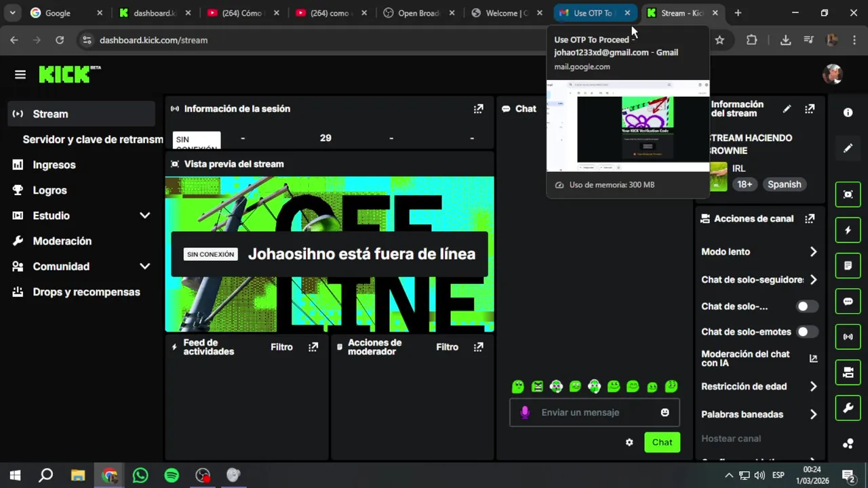Open File Explorer from the taskbar
868x488 pixels.
[78, 475]
